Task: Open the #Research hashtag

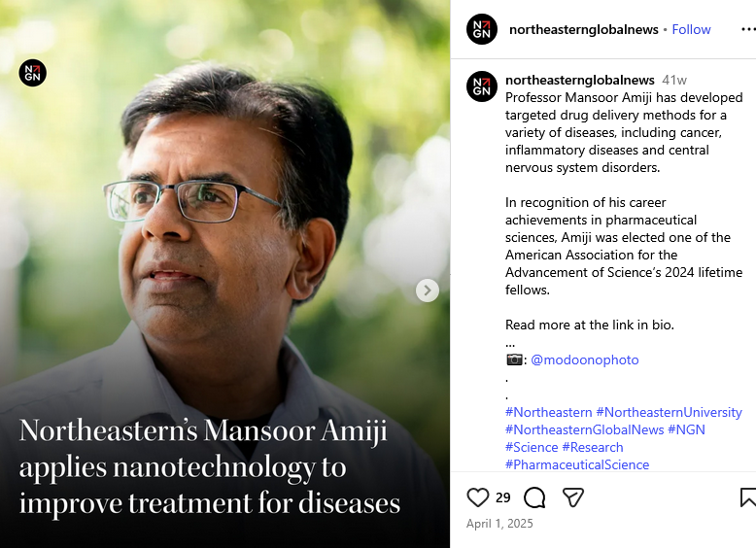Action: pos(593,447)
